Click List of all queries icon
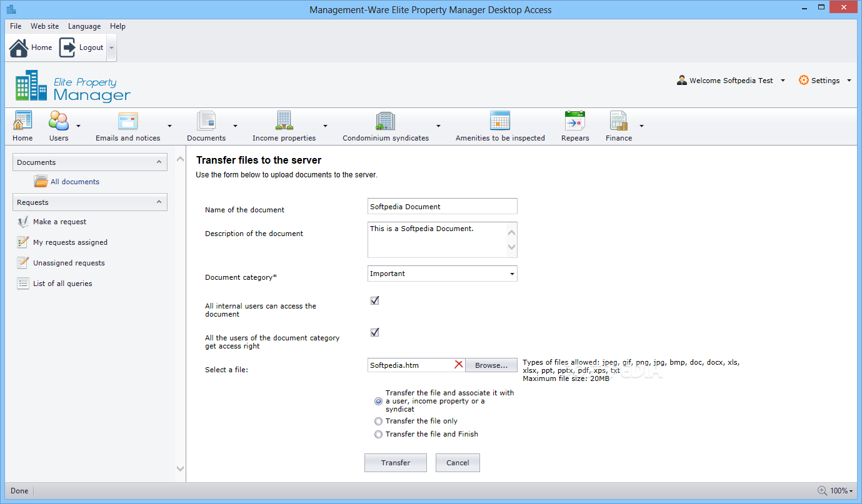The image size is (862, 504). click(x=23, y=284)
